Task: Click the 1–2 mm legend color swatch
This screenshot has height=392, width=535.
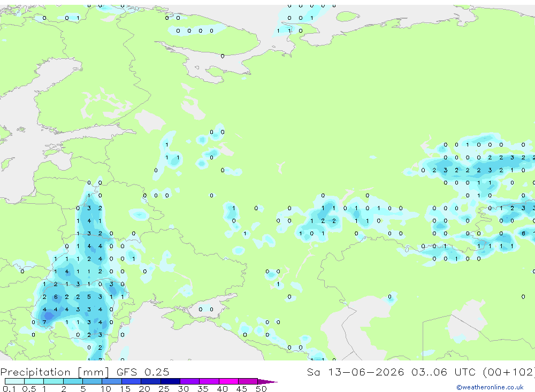Action: pyautogui.click(x=53, y=381)
